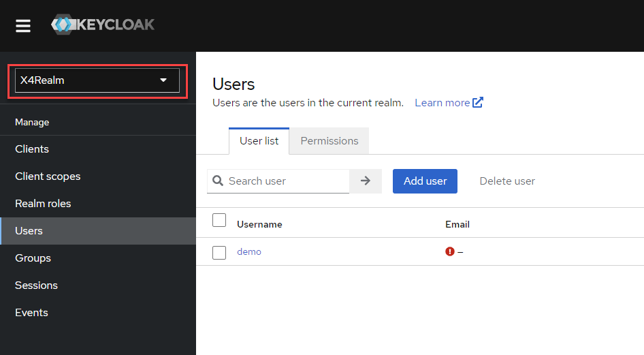This screenshot has height=355, width=644.
Task: Click the realm selector caret arrow
Action: (x=163, y=80)
